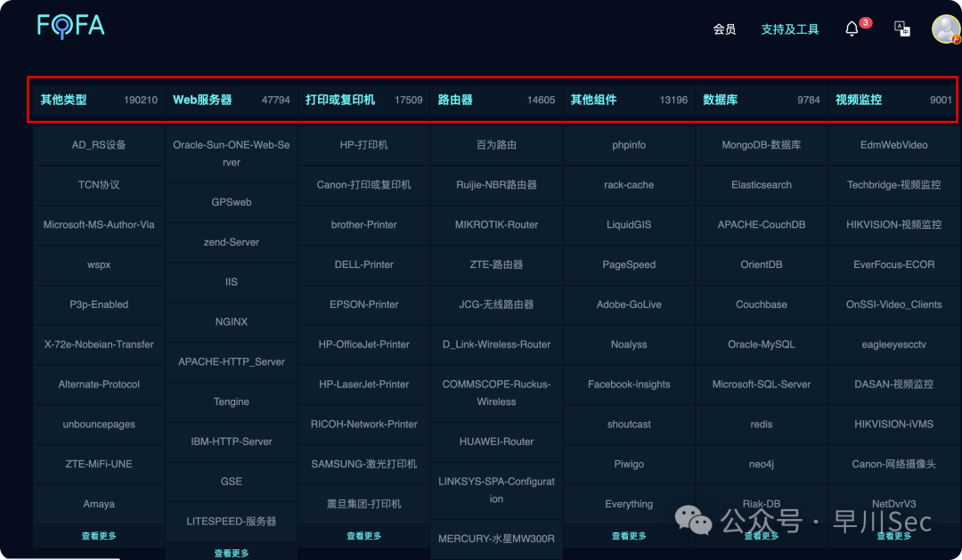Image resolution: width=962 pixels, height=560 pixels.
Task: Click the MongoDB-数据库 entry
Action: click(x=762, y=145)
